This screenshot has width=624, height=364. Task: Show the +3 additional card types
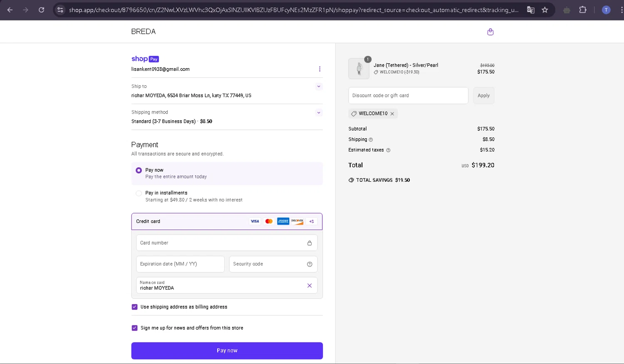click(x=312, y=221)
